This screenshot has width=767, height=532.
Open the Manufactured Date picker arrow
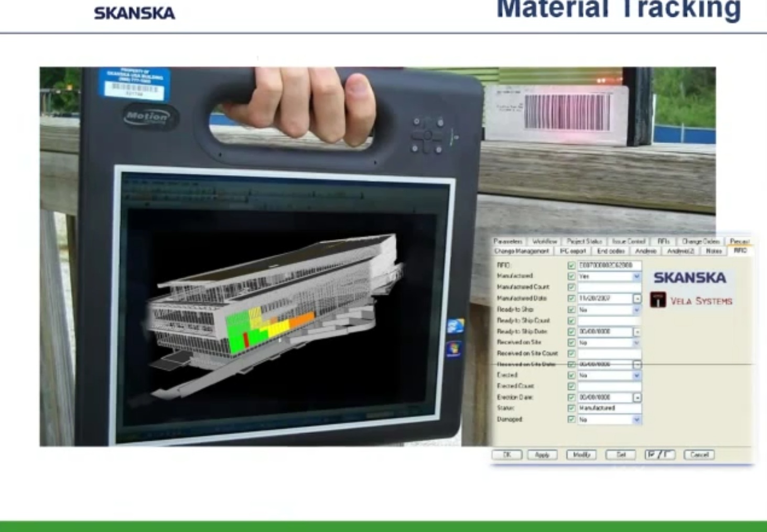[637, 299]
